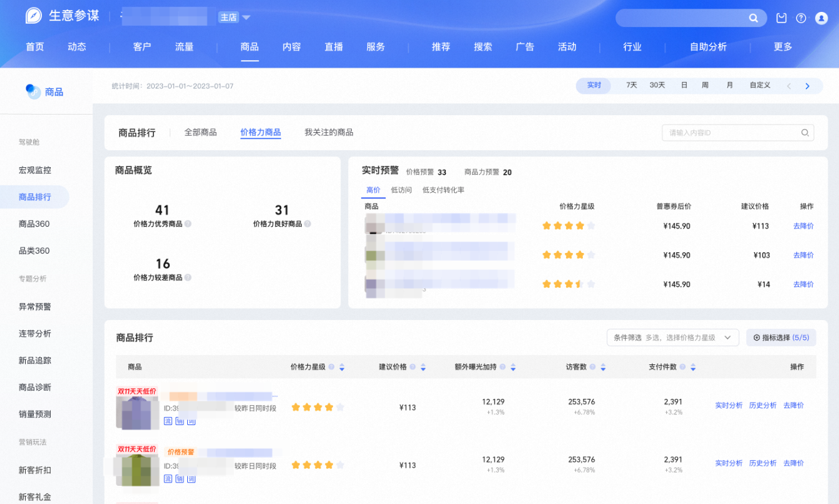The width and height of the screenshot is (839, 504).
Task: Switch to the 全部商品 tab
Action: coord(200,132)
